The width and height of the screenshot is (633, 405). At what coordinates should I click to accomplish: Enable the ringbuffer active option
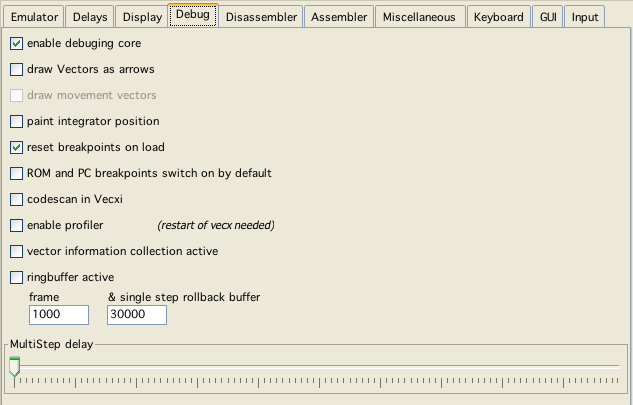(16, 278)
